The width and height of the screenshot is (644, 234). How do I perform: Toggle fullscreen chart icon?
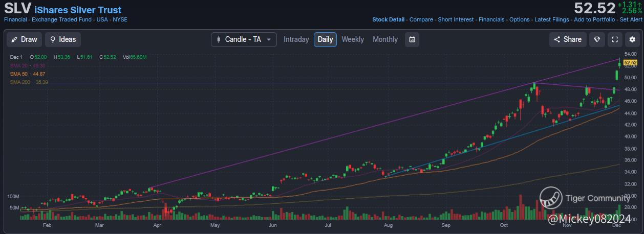[x=615, y=39]
